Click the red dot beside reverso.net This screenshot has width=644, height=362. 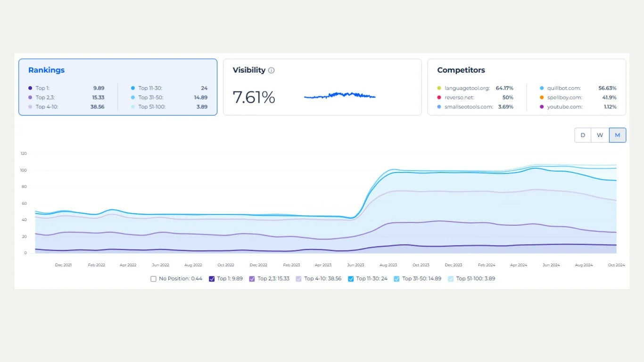point(439,98)
